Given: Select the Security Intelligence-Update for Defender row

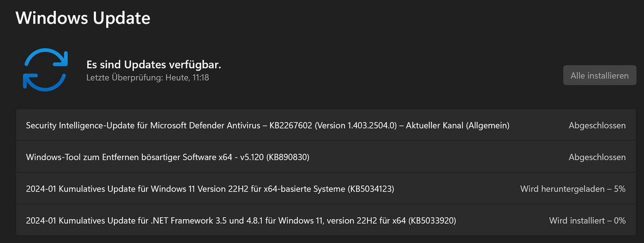Looking at the screenshot, I should click(x=322, y=125).
